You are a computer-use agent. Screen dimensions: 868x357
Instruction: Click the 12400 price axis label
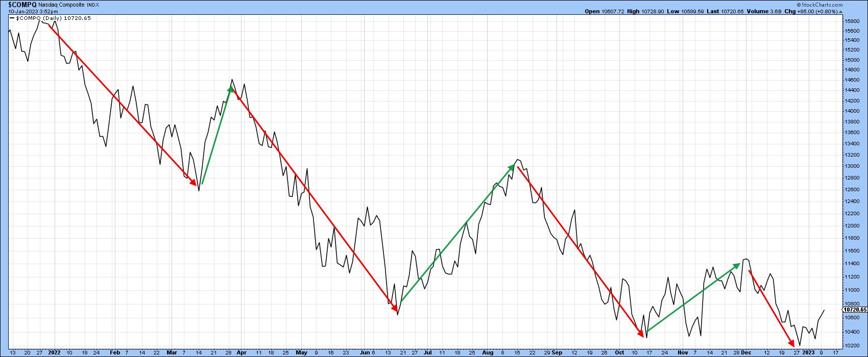tap(852, 201)
